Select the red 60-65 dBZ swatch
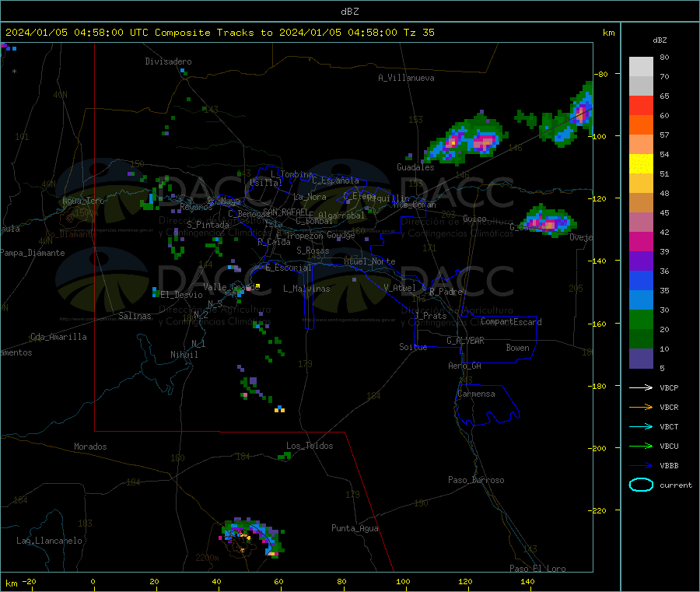This screenshot has width=700, height=592. pyautogui.click(x=641, y=105)
